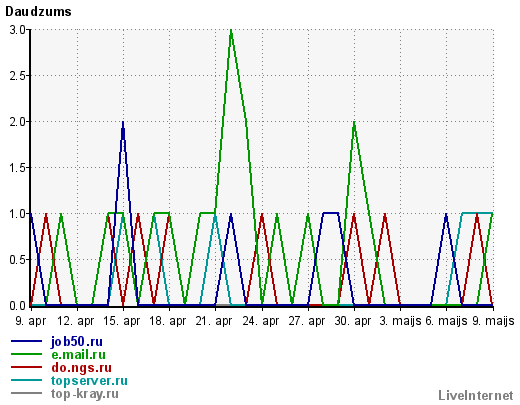Screen dimensions: 520x405
Task: Click the teal topserver.ru color line
Action: pyautogui.click(x=27, y=380)
